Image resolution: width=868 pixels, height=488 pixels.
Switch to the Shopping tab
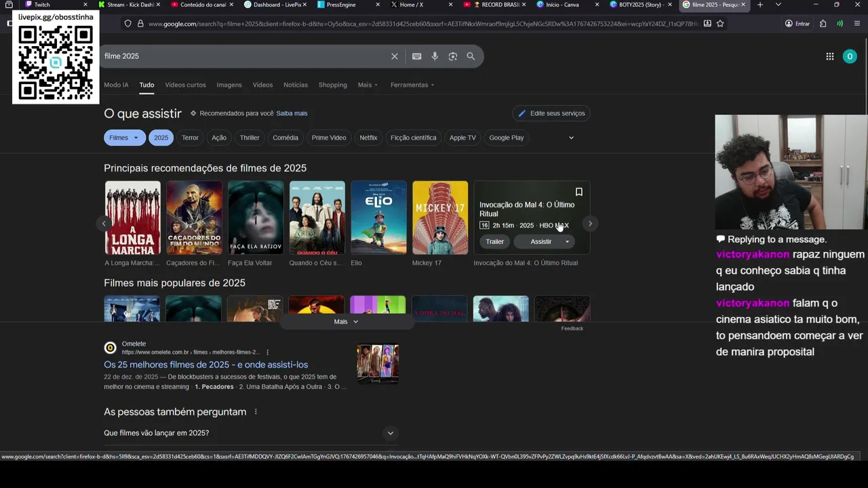tap(333, 85)
